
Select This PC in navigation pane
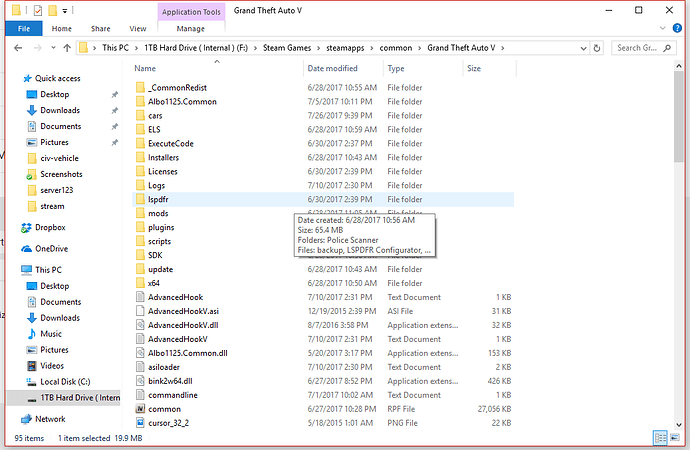(x=48, y=270)
